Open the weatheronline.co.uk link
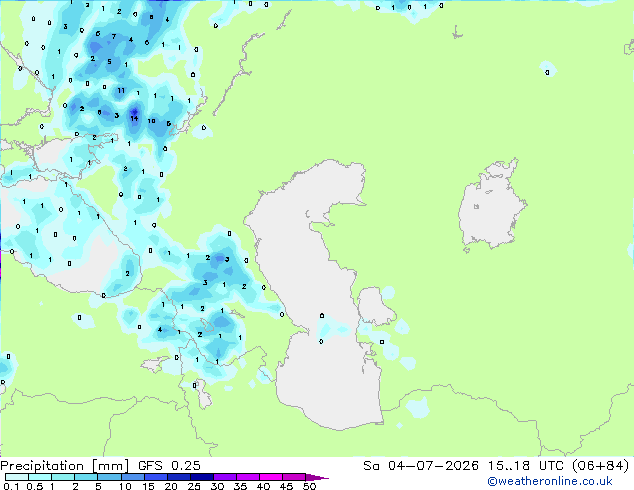This screenshot has width=634, height=490. click(x=550, y=481)
